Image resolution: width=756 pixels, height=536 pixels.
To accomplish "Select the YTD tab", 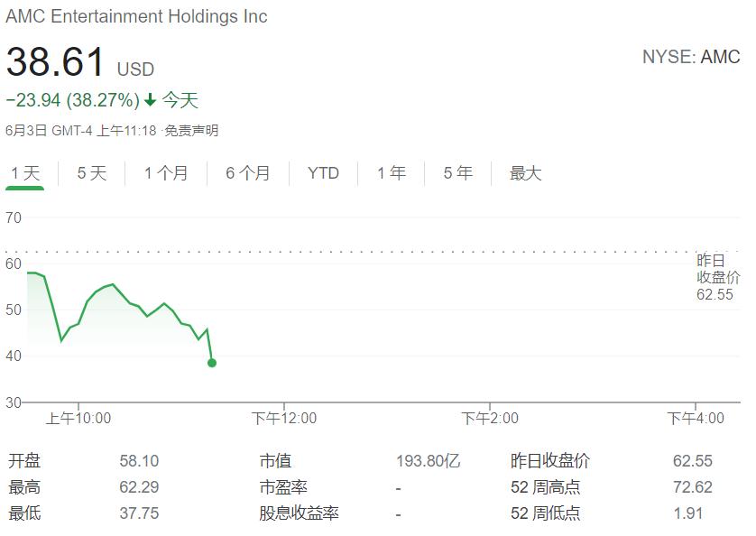I will click(324, 173).
